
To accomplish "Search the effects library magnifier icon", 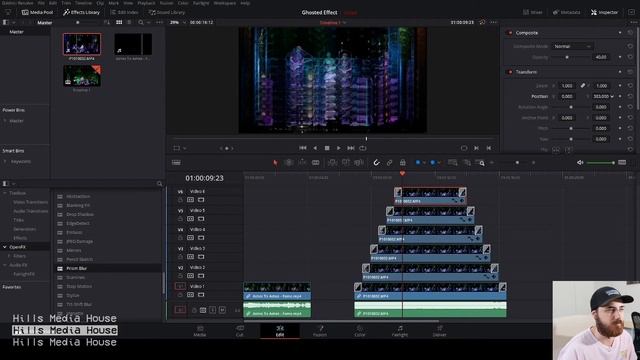I will click(159, 184).
